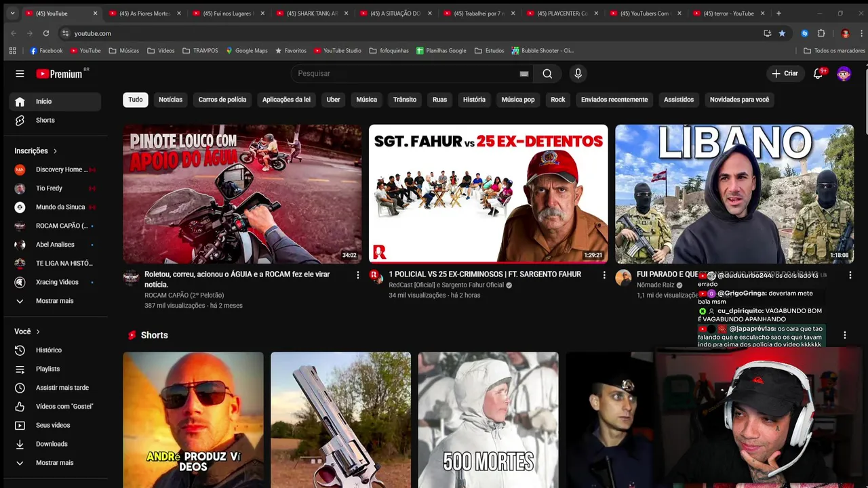Open Histórico in sidebar
Viewport: 868px width, 488px height.
tap(55, 350)
